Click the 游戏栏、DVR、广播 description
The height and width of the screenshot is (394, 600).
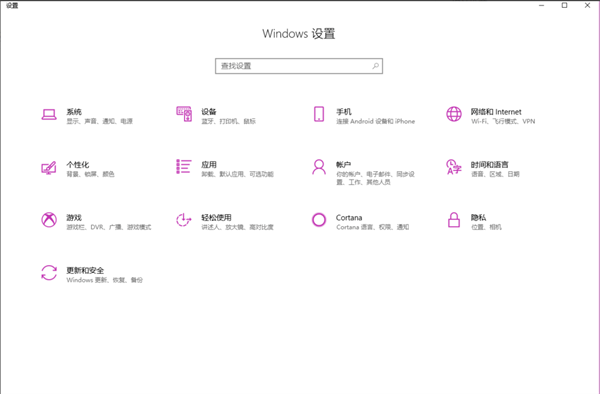[109, 227]
